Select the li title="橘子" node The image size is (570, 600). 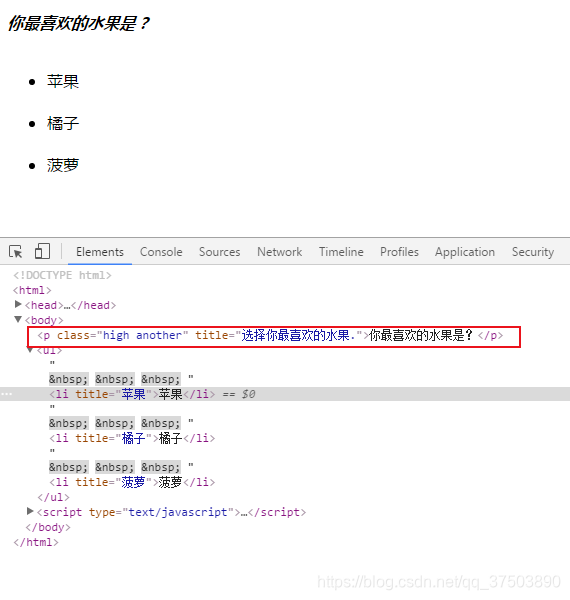(132, 438)
